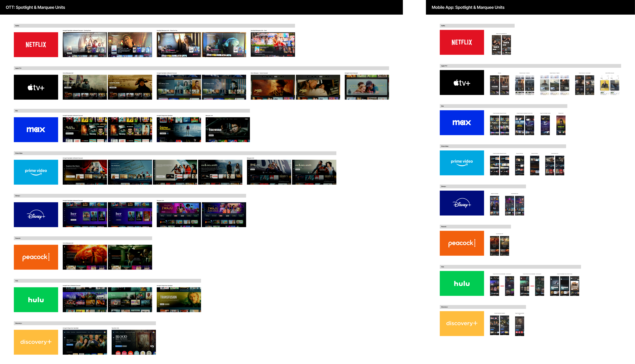Click the OTT Spotlight & Marquee Units heading

(35, 7)
